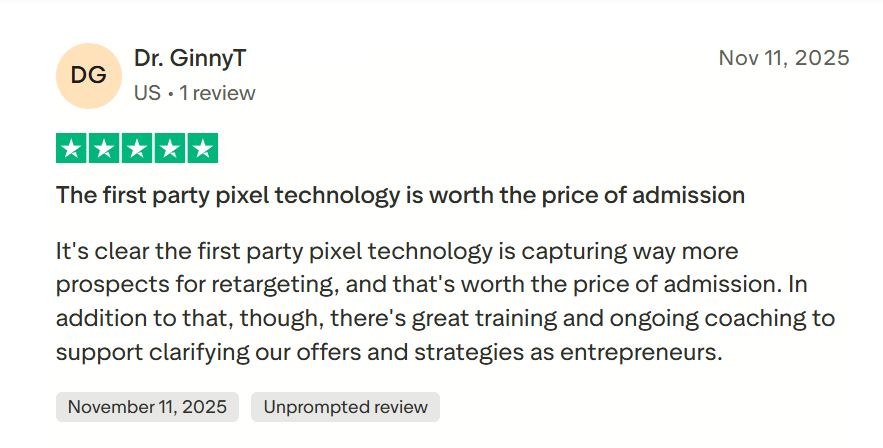Viewport: 883px width, 448px height.
Task: Click the DG reviewer avatar circle
Action: pyautogui.click(x=89, y=76)
